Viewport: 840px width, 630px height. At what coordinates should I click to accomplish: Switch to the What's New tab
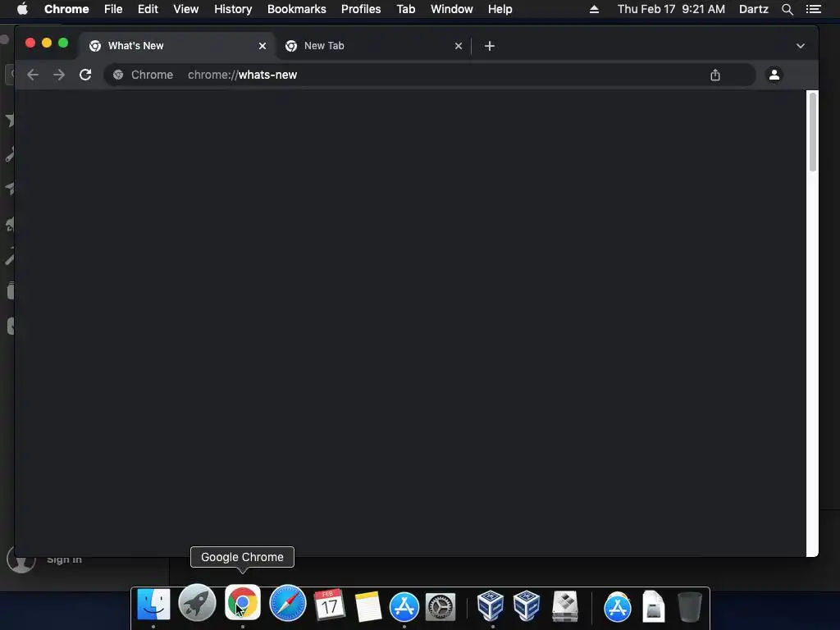pos(177,46)
